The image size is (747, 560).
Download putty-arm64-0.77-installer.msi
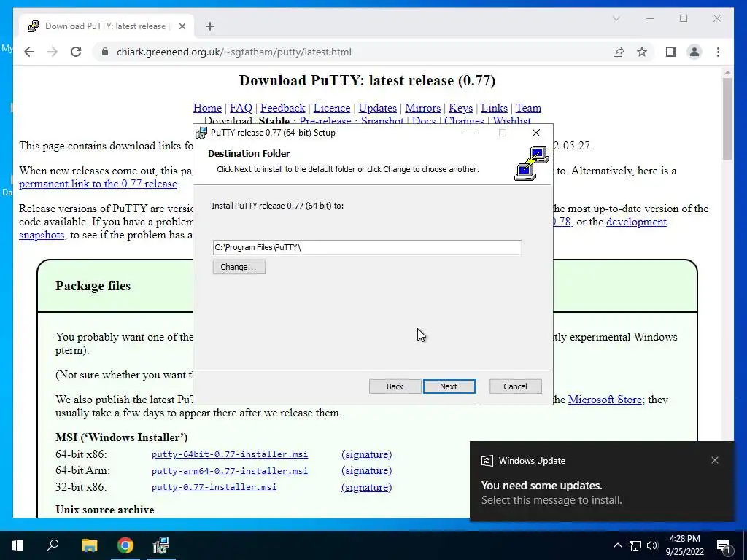pos(230,471)
